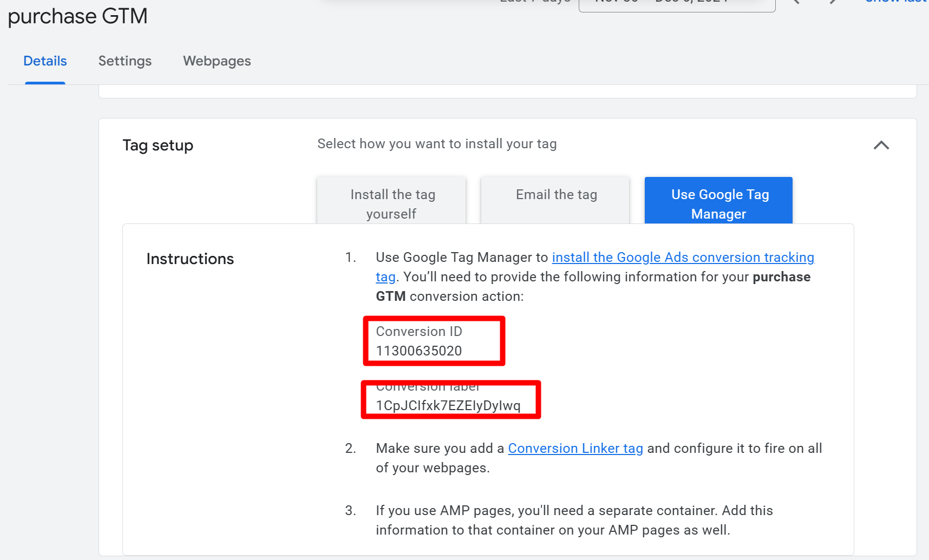Open the date range picker field
The image size is (929, 560).
(676, 3)
